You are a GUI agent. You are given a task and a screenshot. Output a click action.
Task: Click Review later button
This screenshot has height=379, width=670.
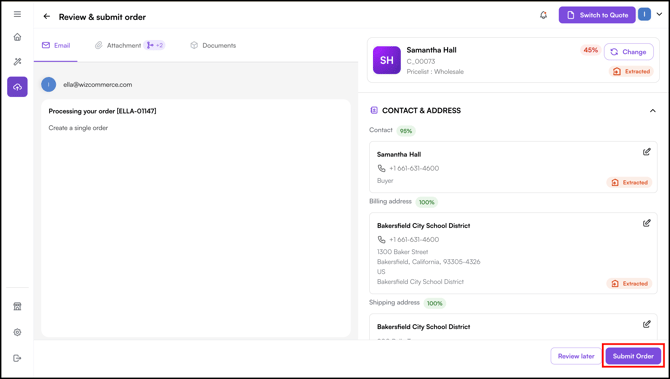point(576,356)
